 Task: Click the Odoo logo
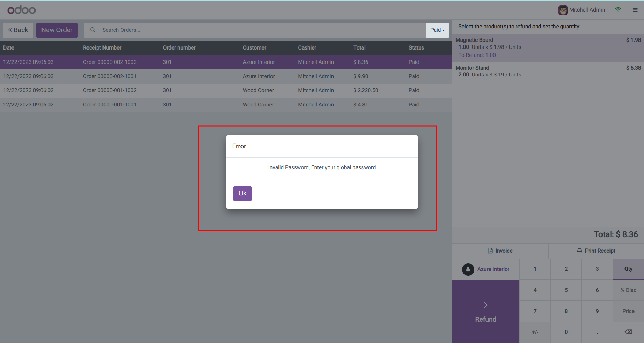pos(22,10)
